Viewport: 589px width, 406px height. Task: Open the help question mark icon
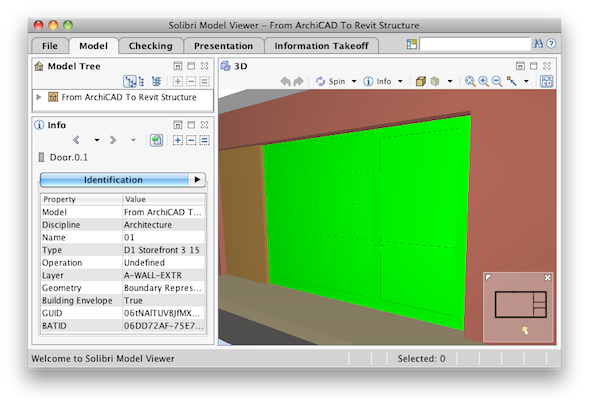[x=551, y=44]
